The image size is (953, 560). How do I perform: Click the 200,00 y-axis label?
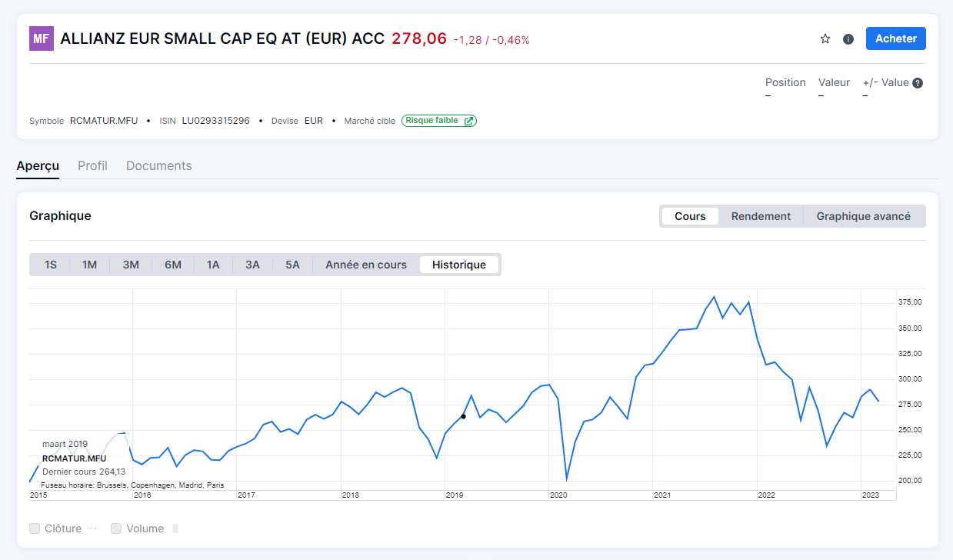910,481
